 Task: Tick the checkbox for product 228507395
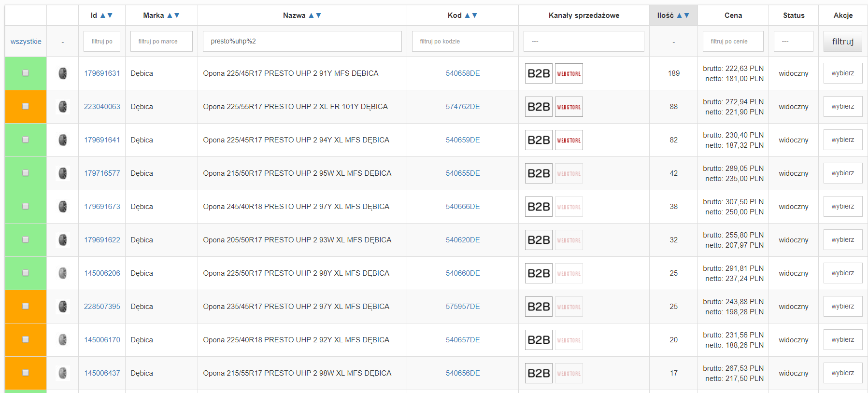tap(26, 307)
